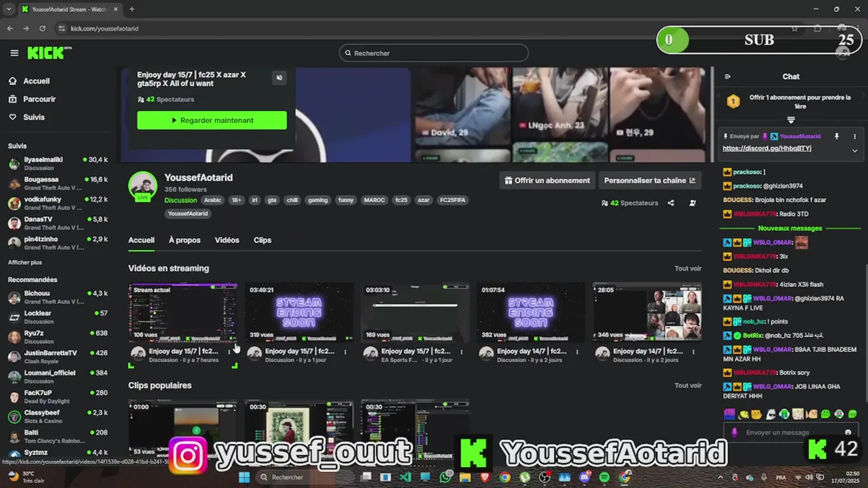This screenshot has height=488, width=868.
Task: Switch to the Clips tab
Action: 262,240
